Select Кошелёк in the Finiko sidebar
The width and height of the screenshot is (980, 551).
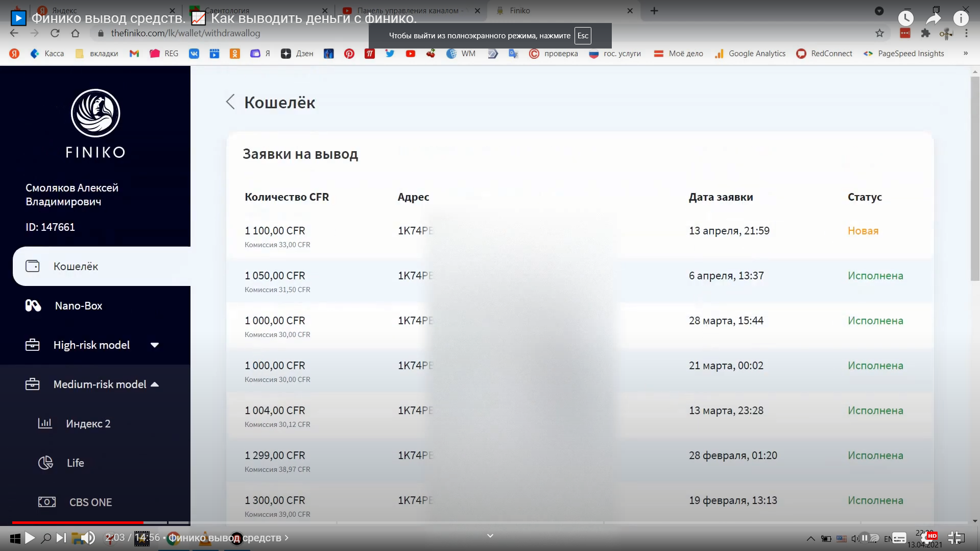tap(102, 266)
